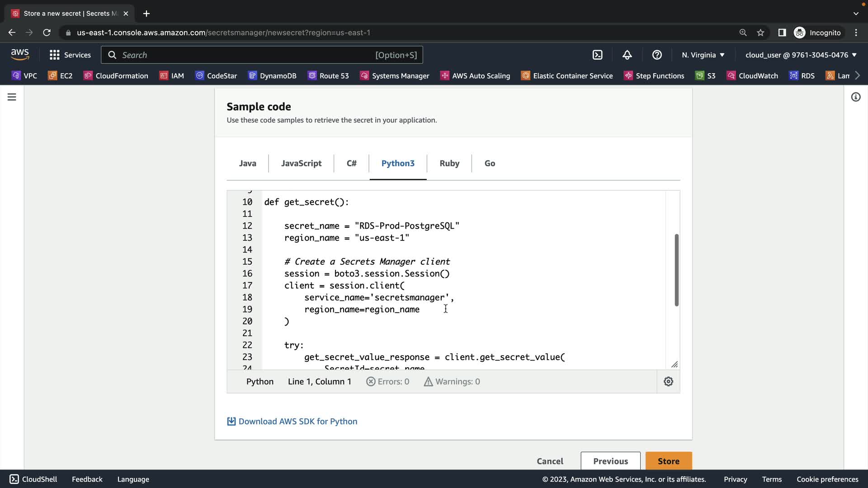The image size is (868, 488).
Task: Expand the N. Virginia region dropdown
Action: (703, 55)
